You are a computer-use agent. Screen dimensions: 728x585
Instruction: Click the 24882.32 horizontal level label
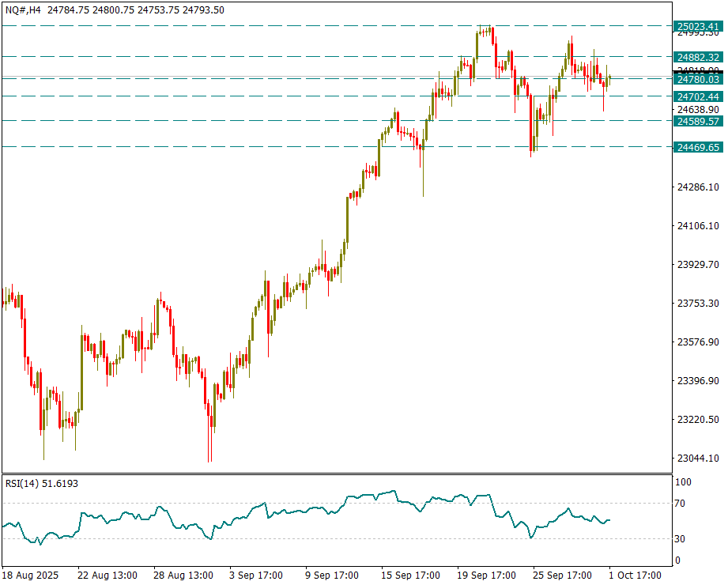coord(698,57)
